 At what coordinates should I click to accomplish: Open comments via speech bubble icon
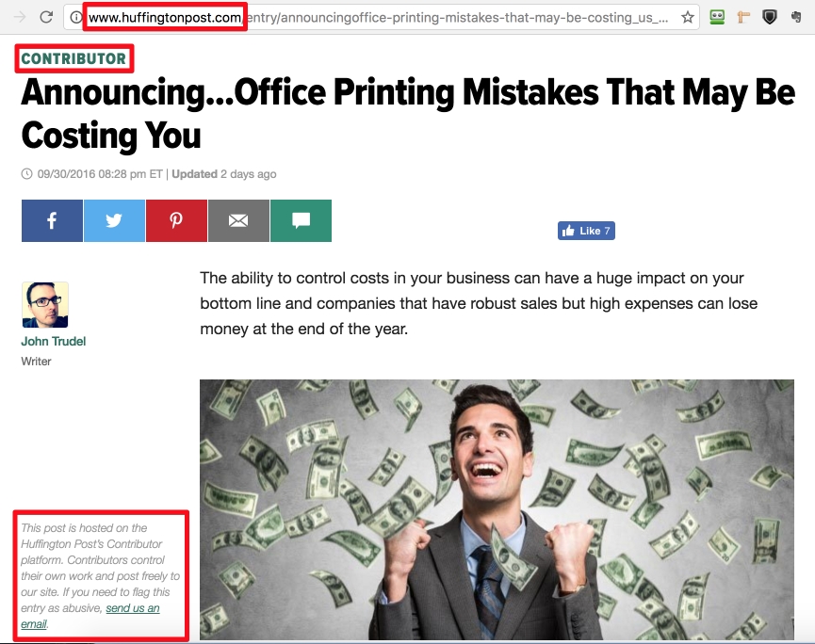coord(301,220)
